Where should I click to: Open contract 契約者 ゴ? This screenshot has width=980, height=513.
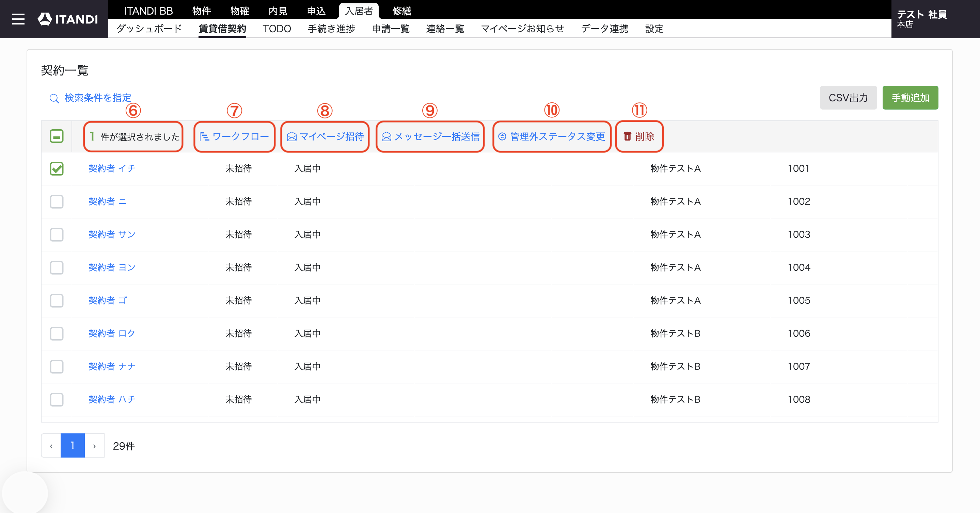coord(107,301)
